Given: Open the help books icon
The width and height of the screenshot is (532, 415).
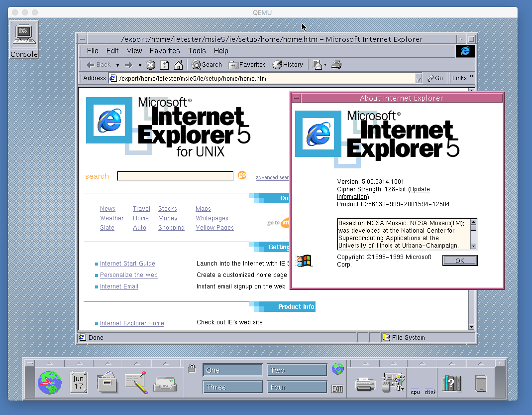Looking at the screenshot, I should pos(451,383).
